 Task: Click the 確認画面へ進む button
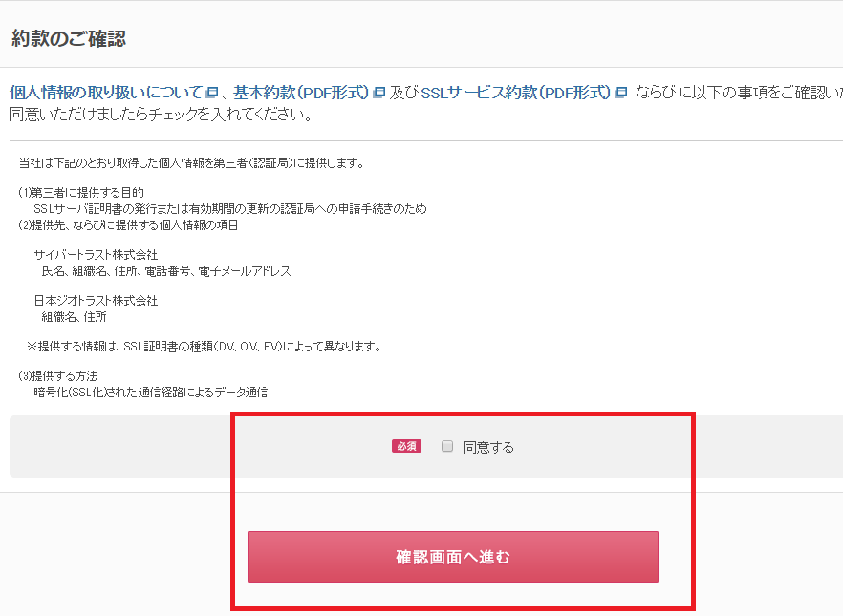tap(453, 557)
